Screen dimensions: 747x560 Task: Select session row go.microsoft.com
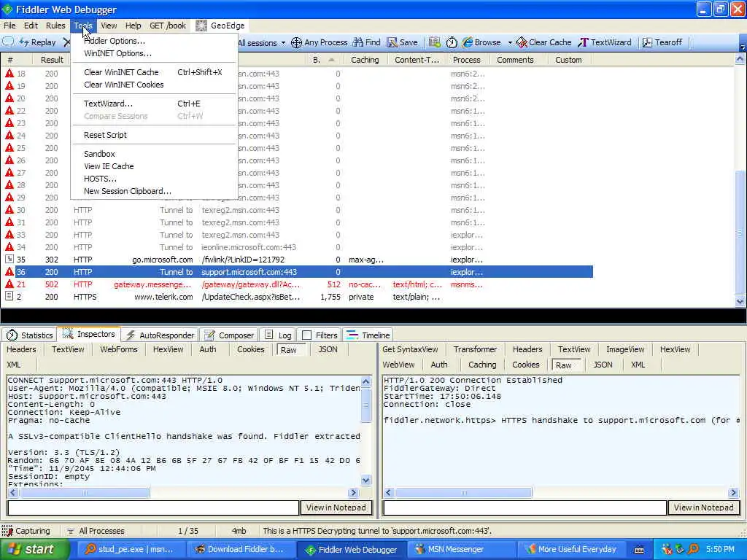tap(298, 260)
